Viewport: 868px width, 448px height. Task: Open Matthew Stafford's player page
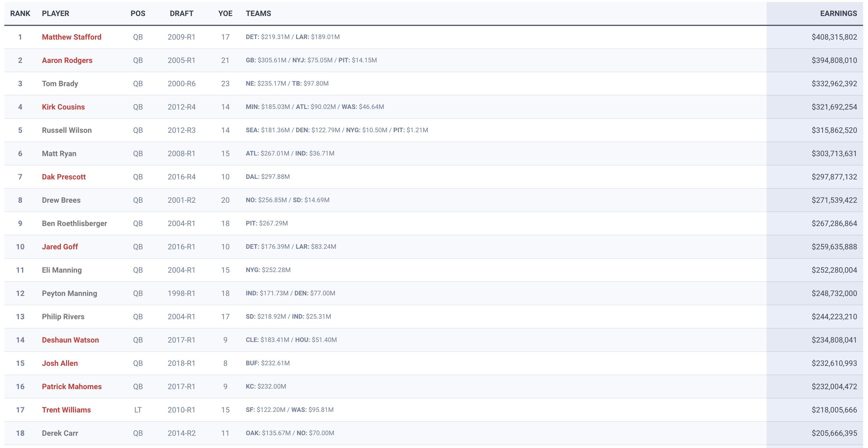(x=71, y=37)
